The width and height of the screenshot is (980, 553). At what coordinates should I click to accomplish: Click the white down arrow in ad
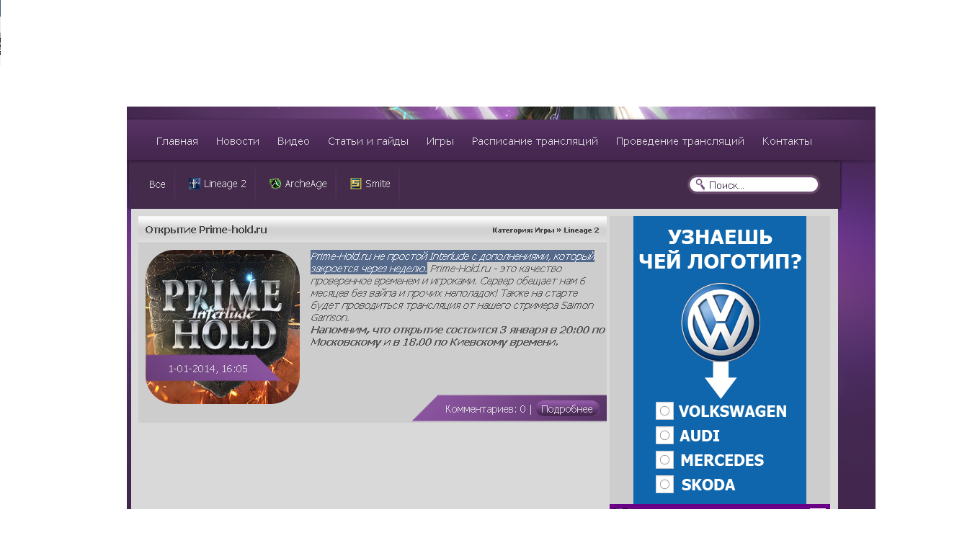coord(721,379)
